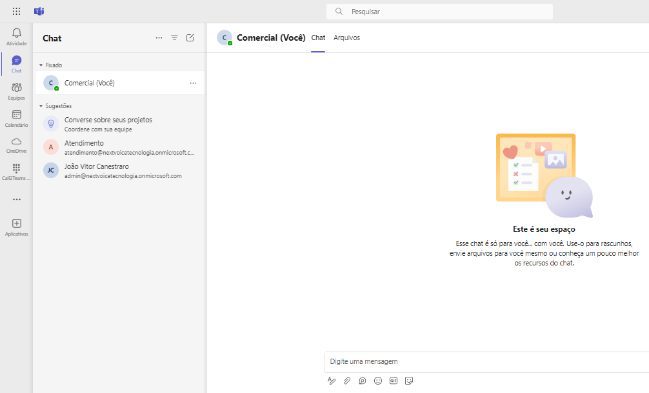Collapse the Fixado pinned section

[x=50, y=65]
